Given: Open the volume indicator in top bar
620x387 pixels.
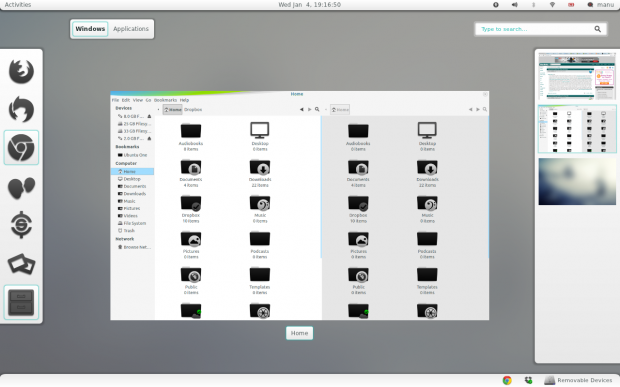Looking at the screenshot, I should 514,5.
